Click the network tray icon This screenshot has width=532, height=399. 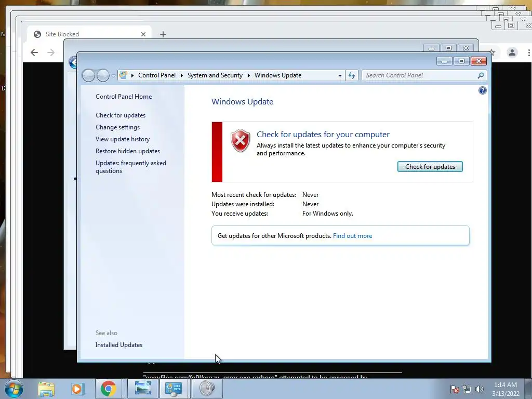pyautogui.click(x=467, y=389)
